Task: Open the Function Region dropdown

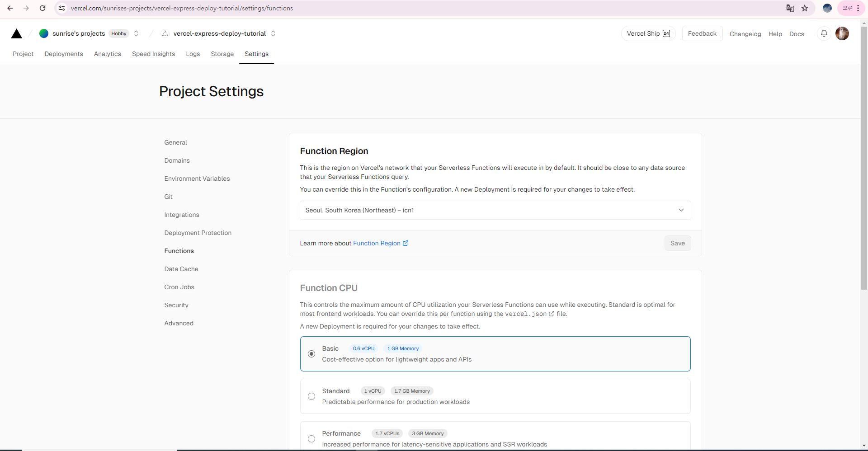Action: click(x=495, y=210)
